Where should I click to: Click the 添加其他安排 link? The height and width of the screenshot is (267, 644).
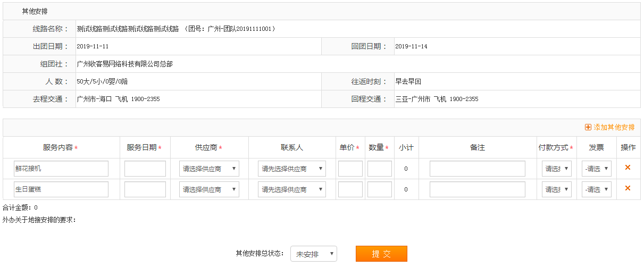click(x=614, y=128)
